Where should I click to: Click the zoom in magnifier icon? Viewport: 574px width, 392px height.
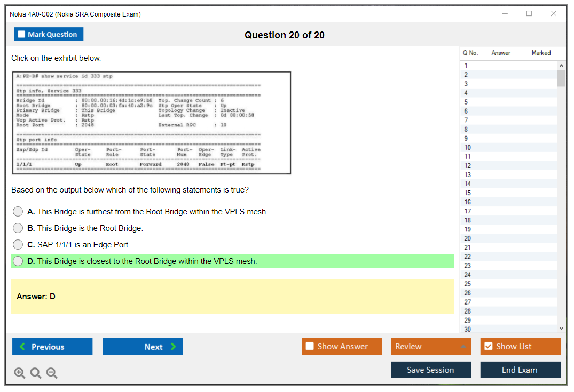pyautogui.click(x=20, y=373)
